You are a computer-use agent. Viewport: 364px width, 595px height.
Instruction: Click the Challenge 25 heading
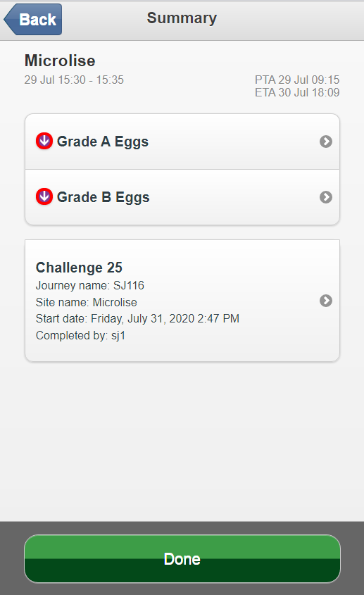pos(79,268)
